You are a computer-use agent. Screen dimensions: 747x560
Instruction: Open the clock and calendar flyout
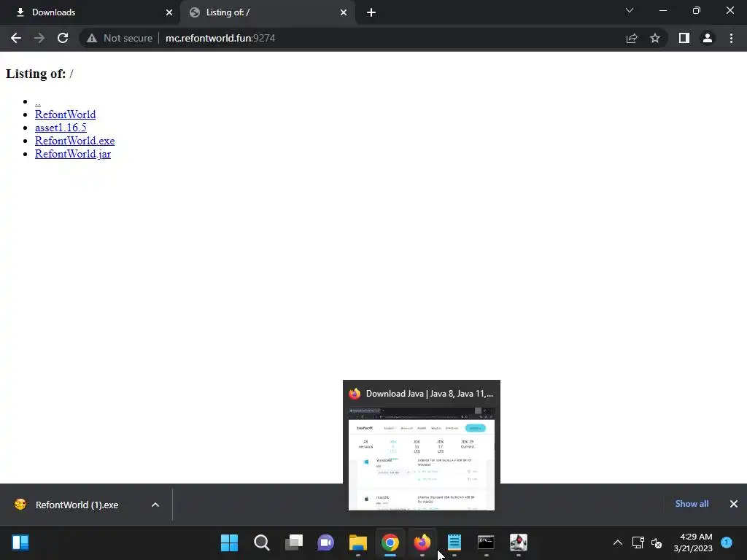click(693, 542)
